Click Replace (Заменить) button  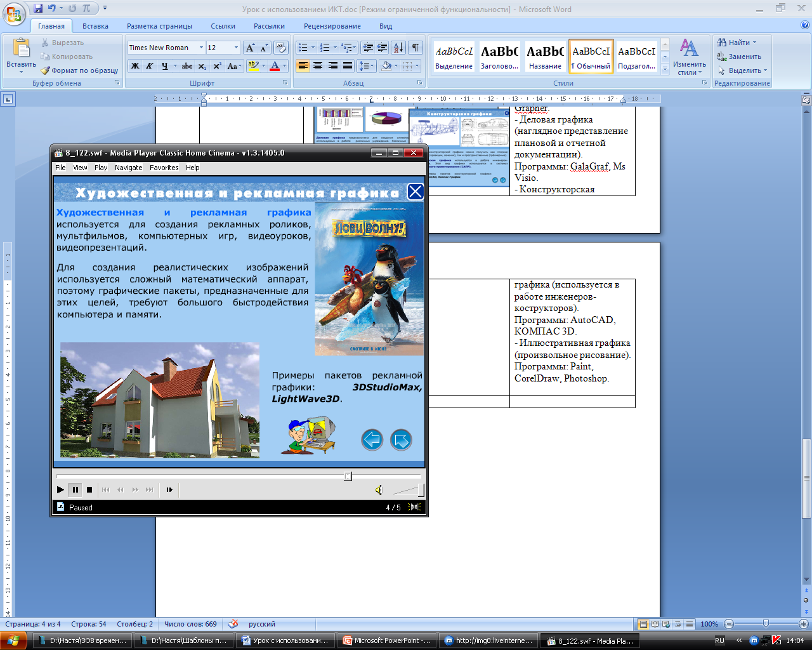pos(739,56)
